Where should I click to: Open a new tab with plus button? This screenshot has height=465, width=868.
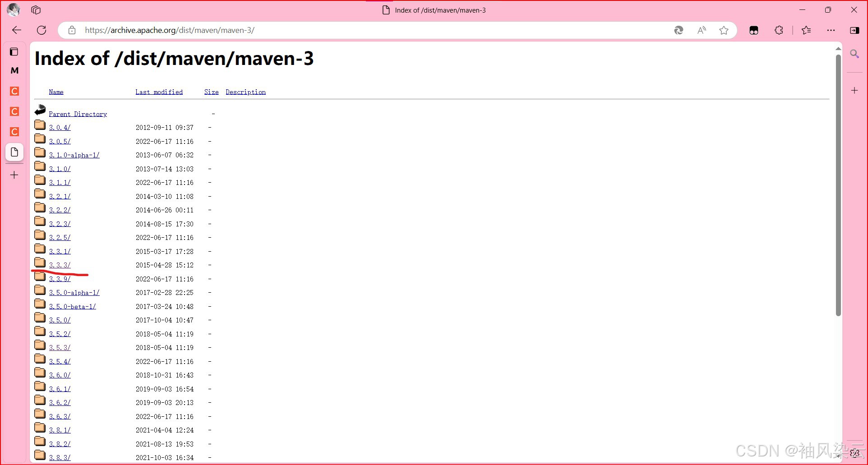[14, 175]
